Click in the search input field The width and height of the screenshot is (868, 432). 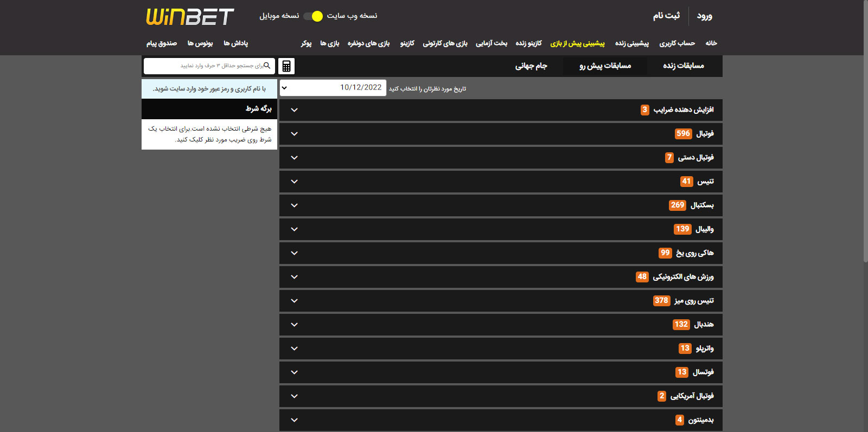tap(209, 66)
